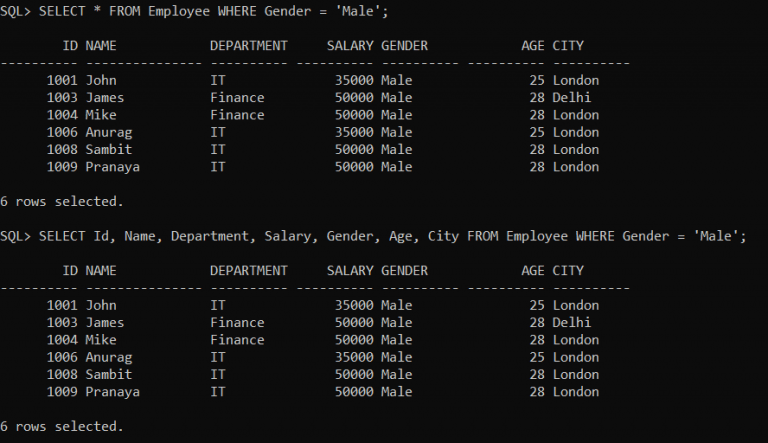Click the name James in first table

click(105, 98)
